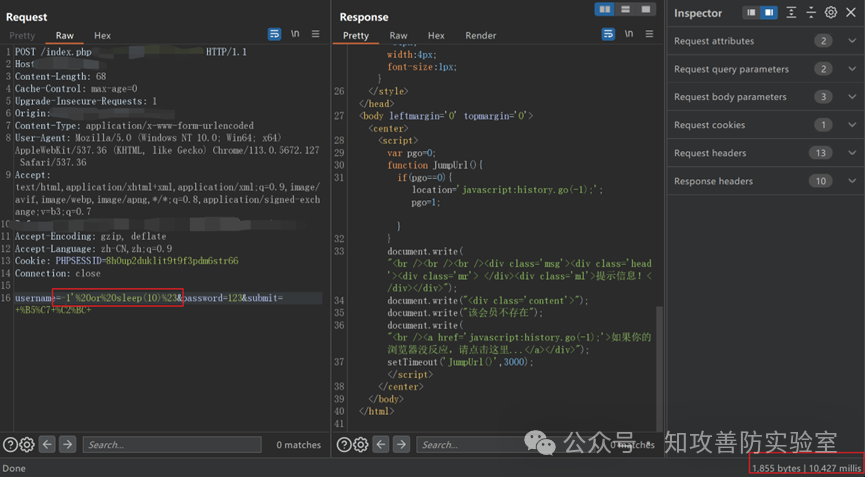
Task: Switch Response view to Hex tab
Action: click(436, 35)
